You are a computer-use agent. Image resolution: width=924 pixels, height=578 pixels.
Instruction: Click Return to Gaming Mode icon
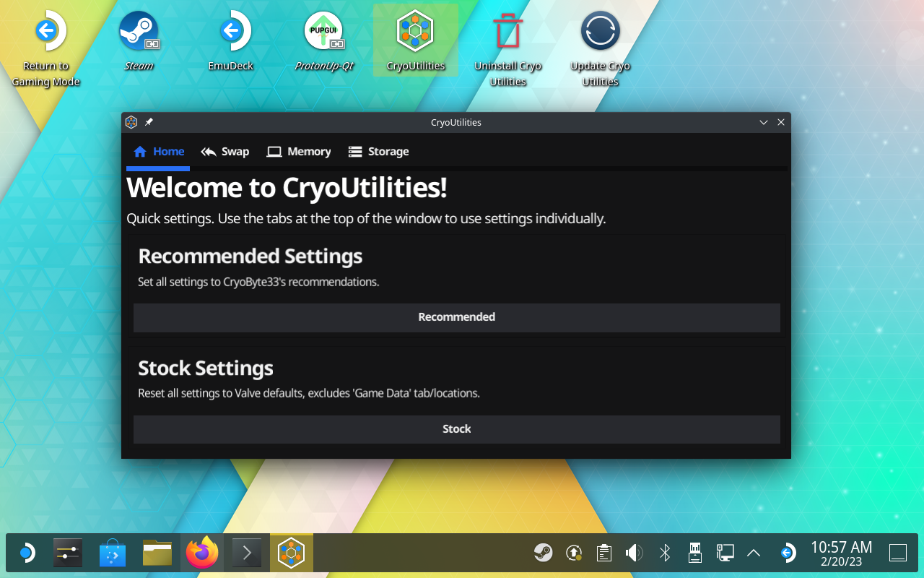pyautogui.click(x=46, y=33)
